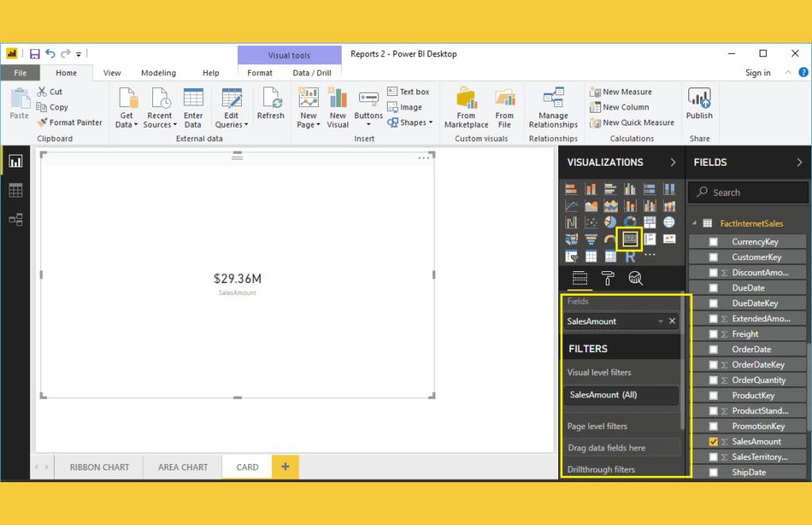Select the Treemap visualization
The image size is (812, 525).
pos(649,223)
